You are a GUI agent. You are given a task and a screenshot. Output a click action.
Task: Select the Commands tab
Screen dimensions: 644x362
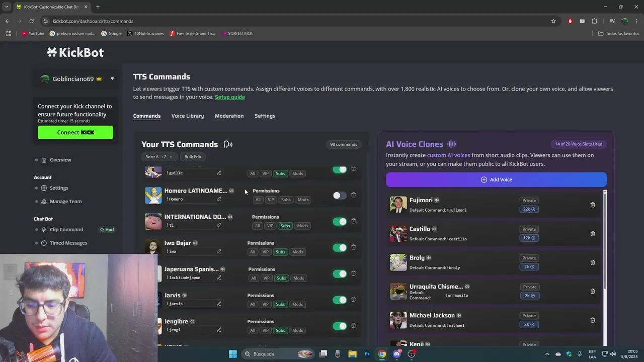tap(147, 116)
